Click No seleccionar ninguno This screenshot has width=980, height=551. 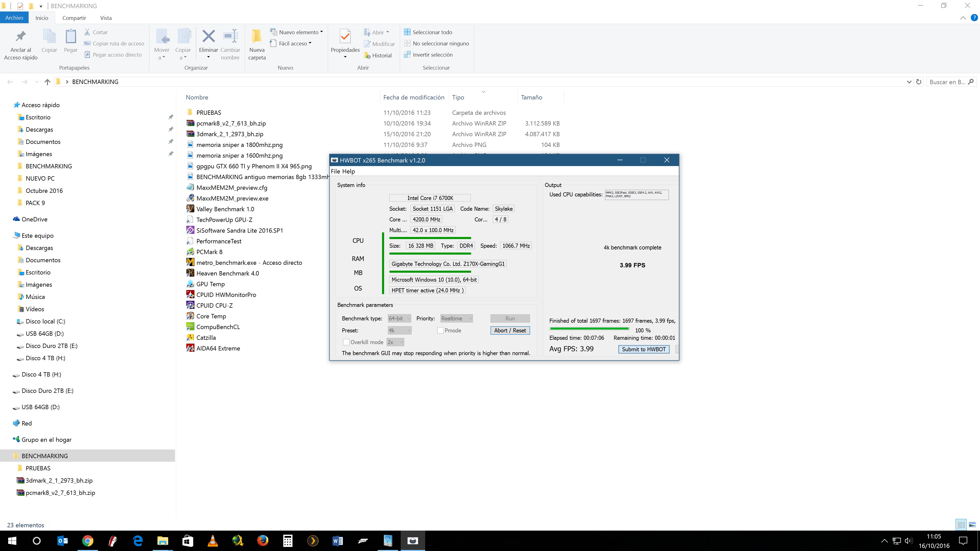pos(436,43)
